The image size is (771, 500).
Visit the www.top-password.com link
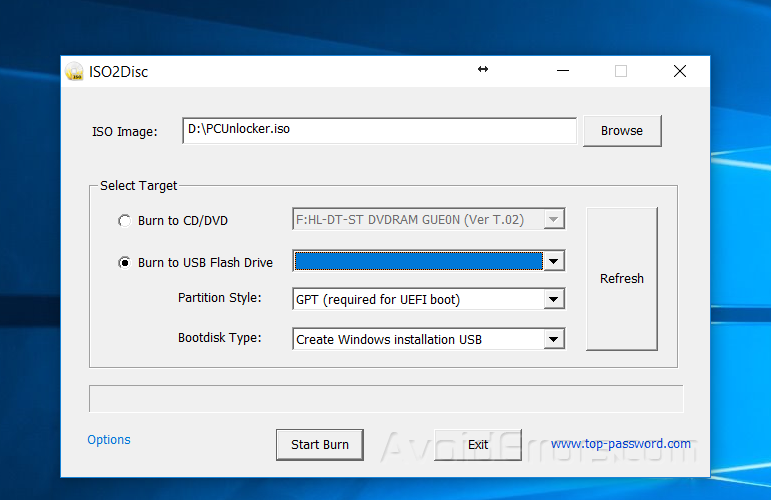point(620,444)
